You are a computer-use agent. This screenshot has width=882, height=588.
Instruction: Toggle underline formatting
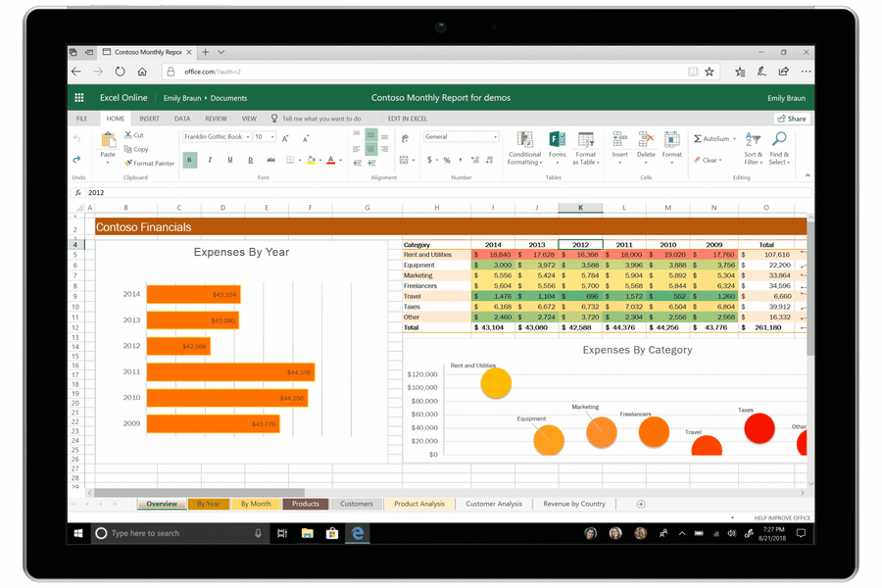click(x=229, y=159)
